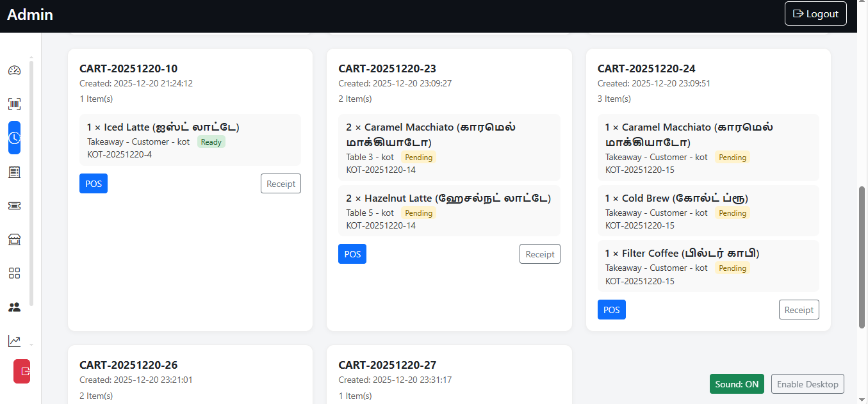Open the users people icon in sidebar
This screenshot has width=868, height=404.
pyautogui.click(x=14, y=307)
